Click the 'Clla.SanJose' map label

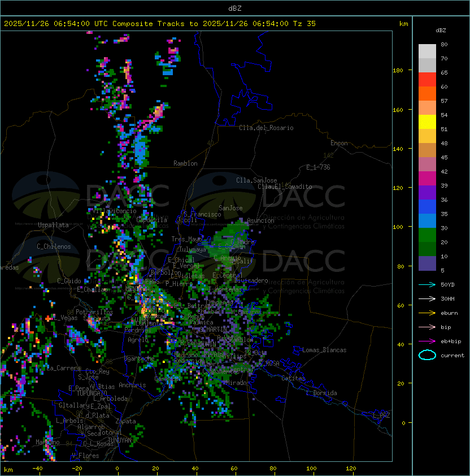click(x=256, y=180)
